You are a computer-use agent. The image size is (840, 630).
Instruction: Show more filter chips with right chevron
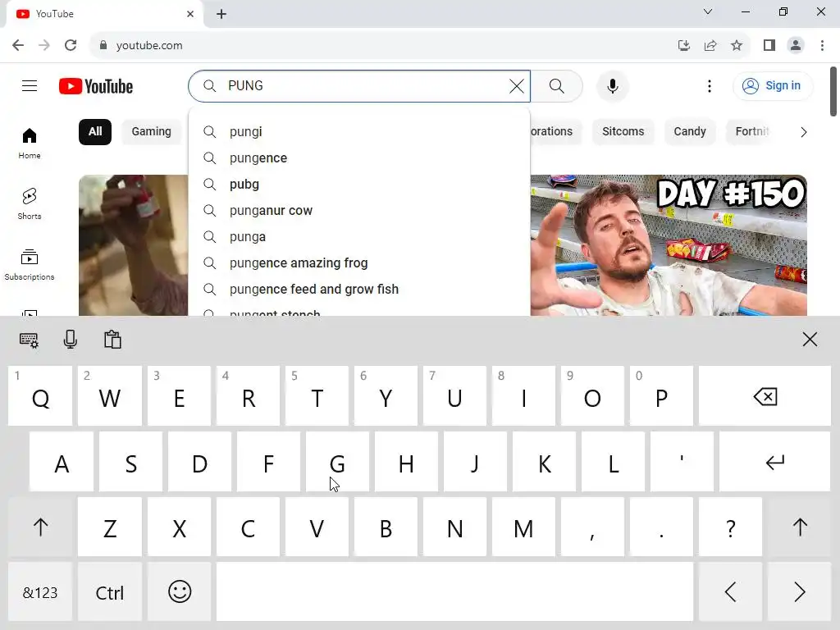tap(803, 132)
